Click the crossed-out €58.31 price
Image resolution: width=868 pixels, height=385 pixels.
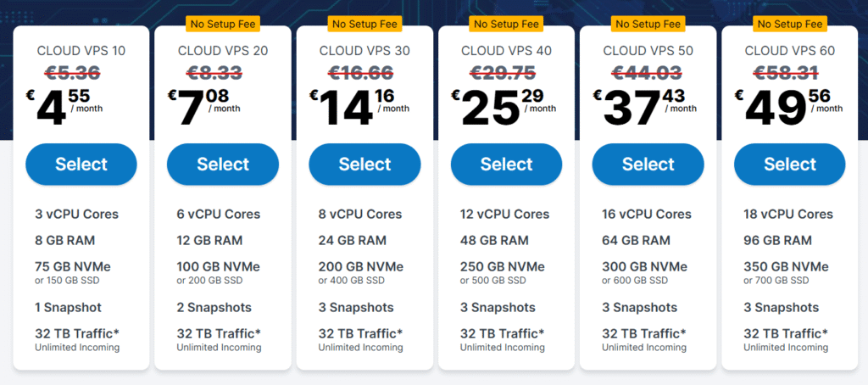[x=786, y=72]
